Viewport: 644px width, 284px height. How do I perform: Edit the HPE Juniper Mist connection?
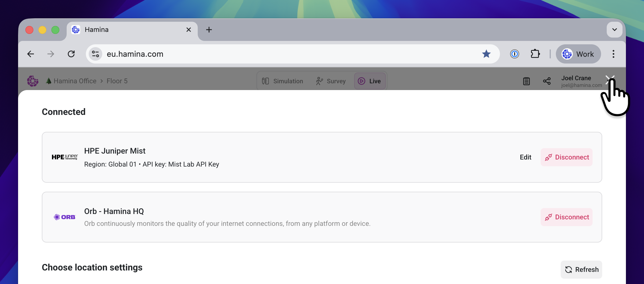[525, 157]
